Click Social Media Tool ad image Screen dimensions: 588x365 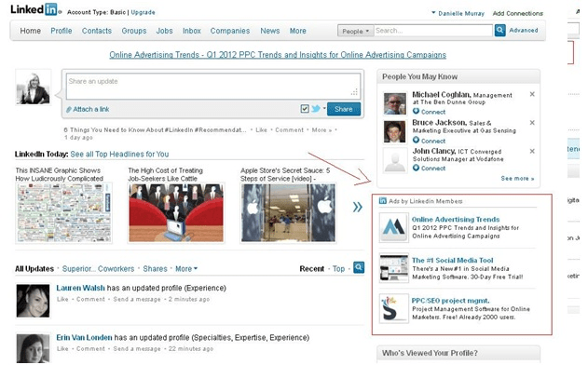393,268
